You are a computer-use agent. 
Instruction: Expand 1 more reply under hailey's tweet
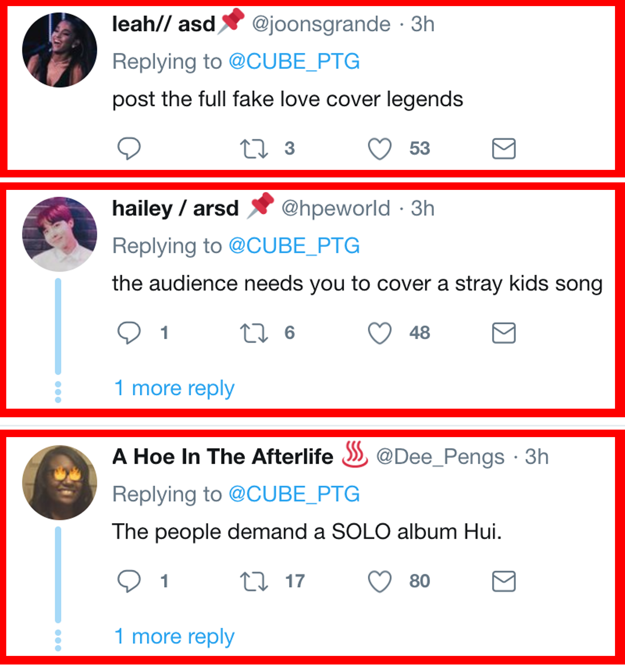[x=174, y=388]
